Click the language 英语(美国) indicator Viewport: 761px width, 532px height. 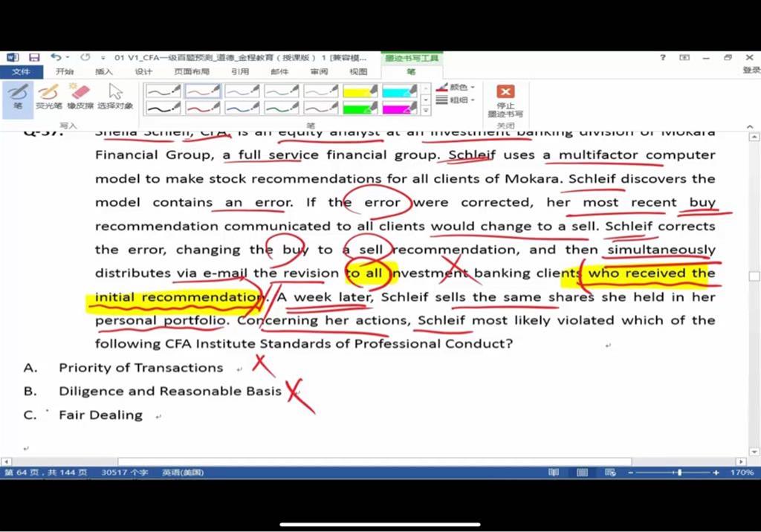point(183,473)
